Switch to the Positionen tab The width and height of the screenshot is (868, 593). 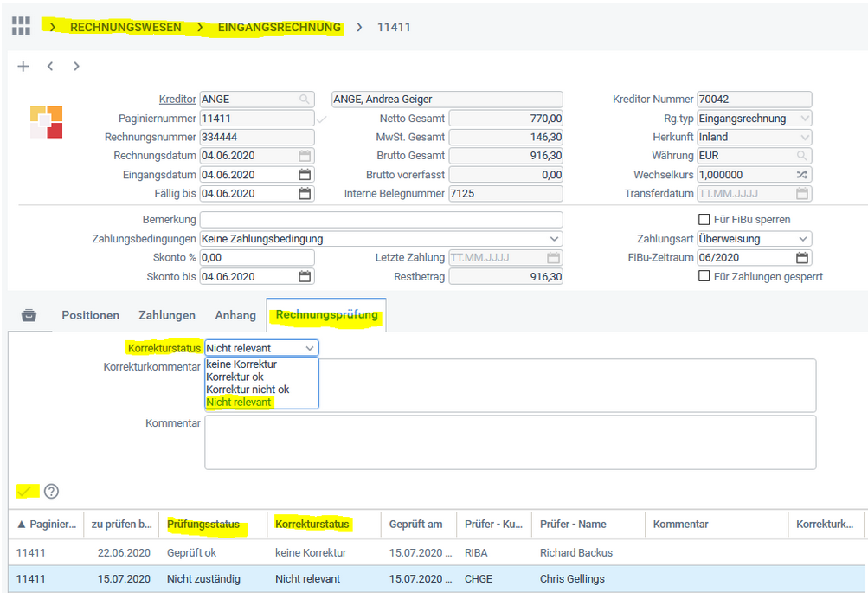pyautogui.click(x=90, y=315)
